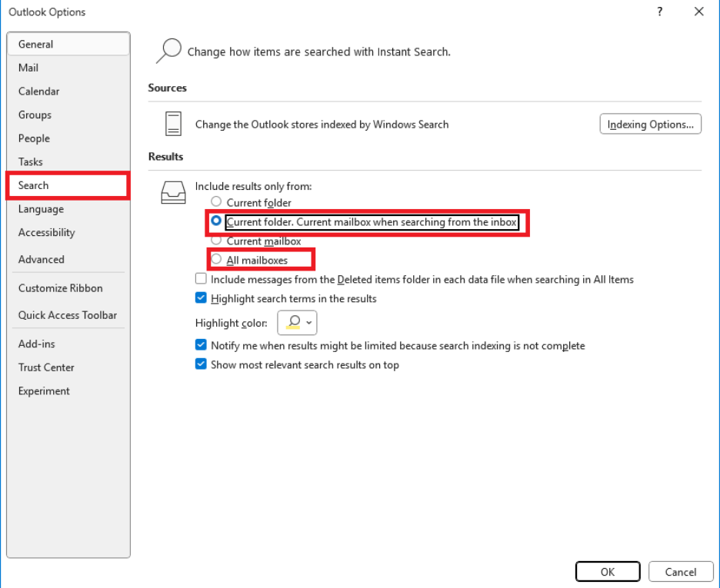Click the Cancel button

[681, 572]
